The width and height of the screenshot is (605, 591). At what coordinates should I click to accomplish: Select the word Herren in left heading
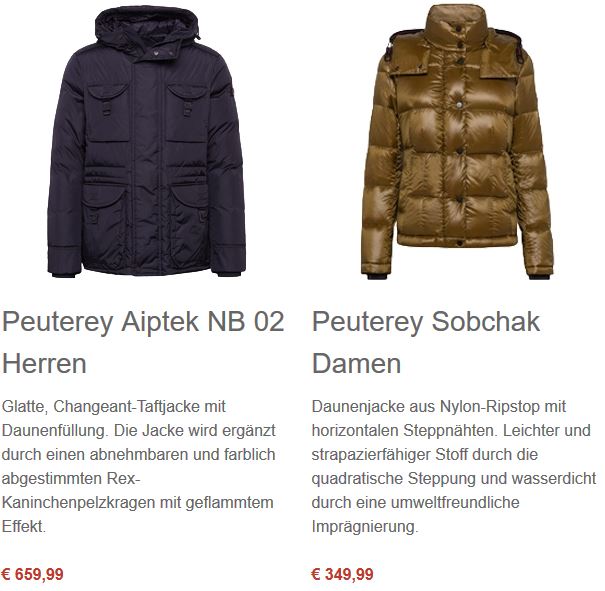[44, 364]
